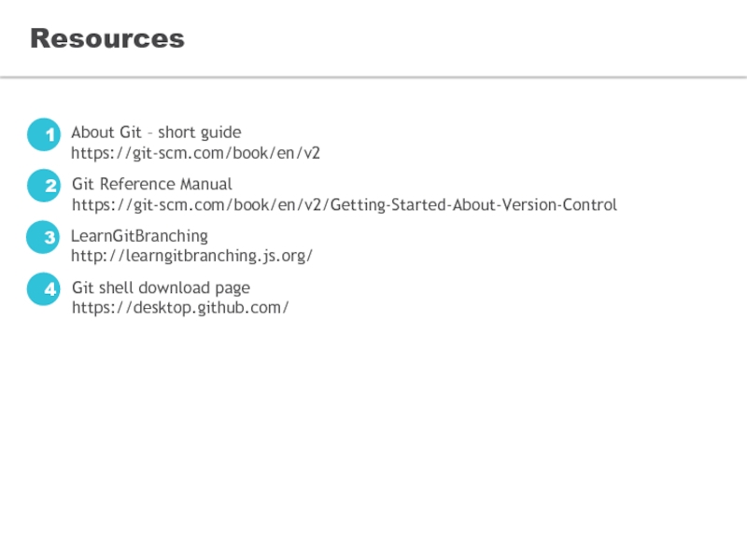Select the "Git shell download page" title

[x=161, y=288]
